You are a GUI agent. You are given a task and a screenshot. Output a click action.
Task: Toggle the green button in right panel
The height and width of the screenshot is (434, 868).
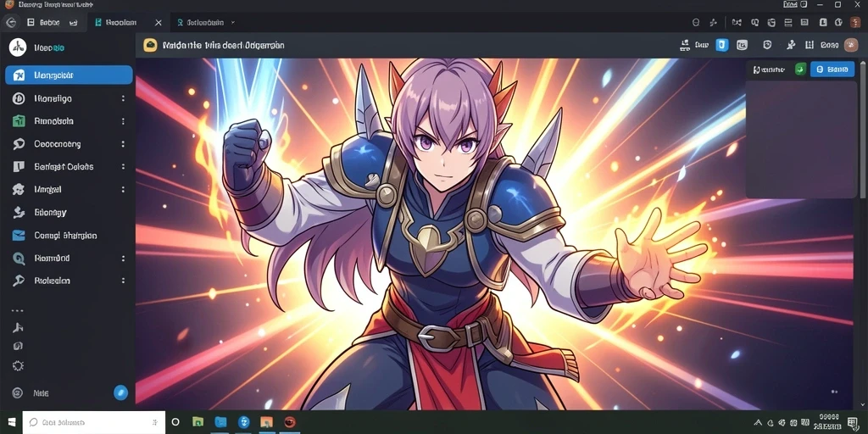click(800, 70)
